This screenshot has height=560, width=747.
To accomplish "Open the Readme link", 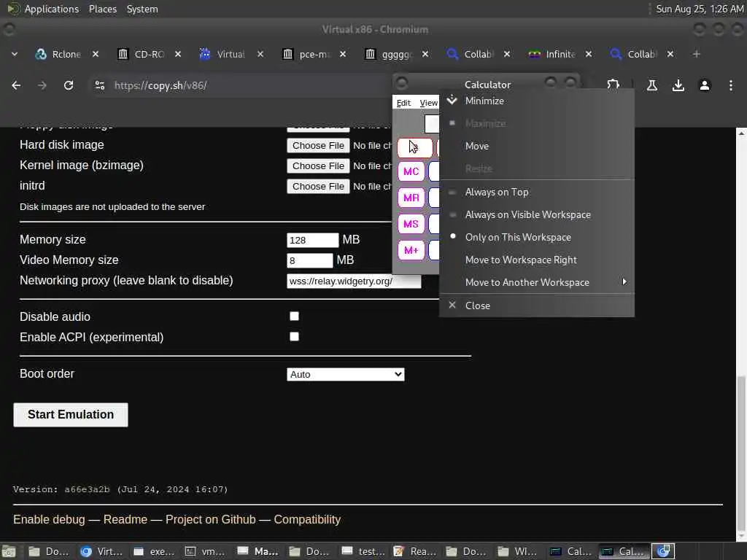I will pos(125,519).
